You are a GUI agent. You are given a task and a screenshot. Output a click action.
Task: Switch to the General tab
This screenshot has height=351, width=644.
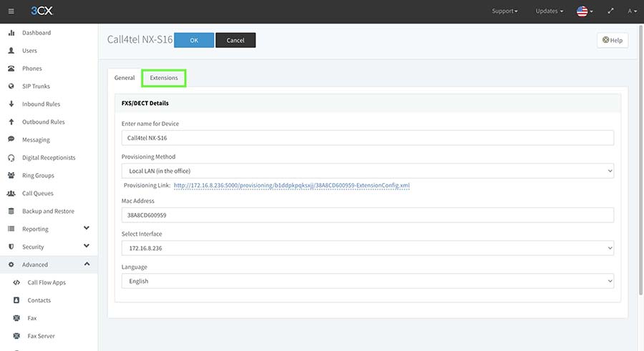point(125,78)
